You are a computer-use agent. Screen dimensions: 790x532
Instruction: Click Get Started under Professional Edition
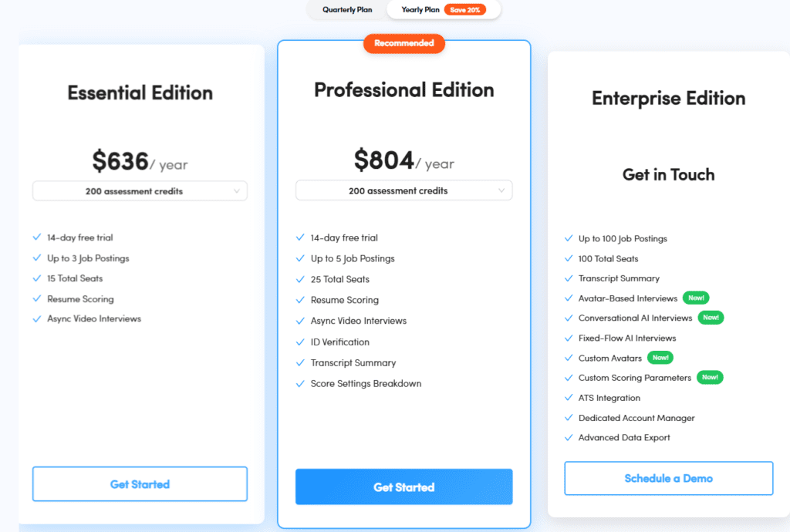click(403, 487)
